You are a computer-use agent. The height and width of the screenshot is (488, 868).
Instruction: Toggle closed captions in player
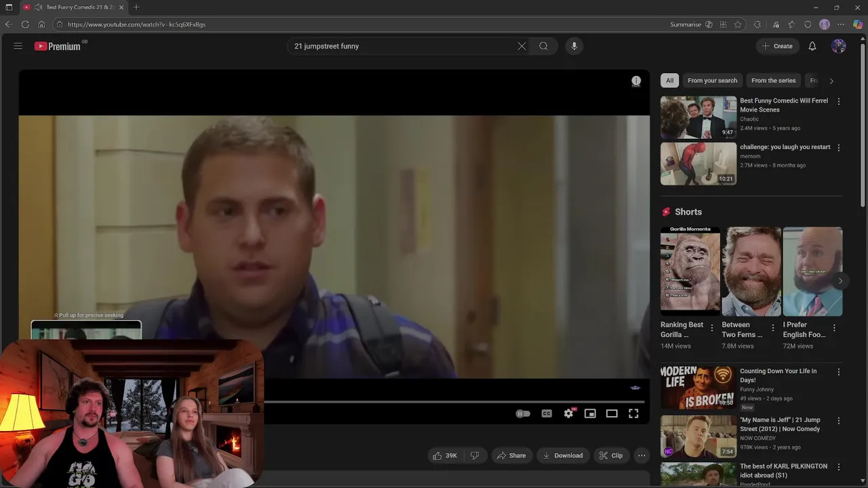point(547,413)
